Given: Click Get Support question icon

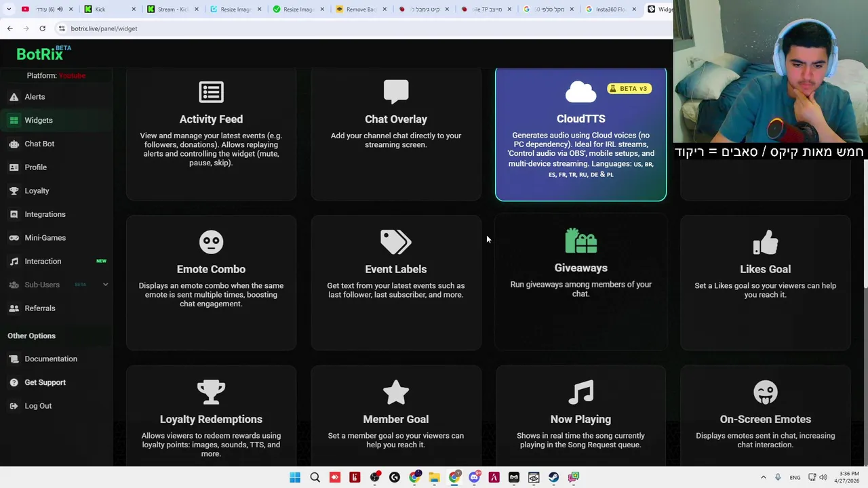Looking at the screenshot, I should tap(14, 382).
